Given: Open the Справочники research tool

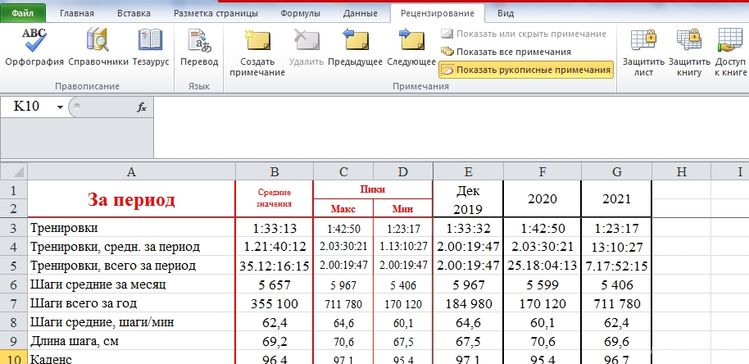Looking at the screenshot, I should point(98,47).
